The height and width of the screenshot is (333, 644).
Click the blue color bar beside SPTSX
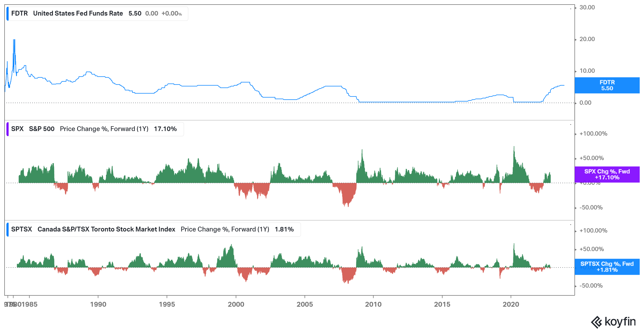[x=8, y=230]
